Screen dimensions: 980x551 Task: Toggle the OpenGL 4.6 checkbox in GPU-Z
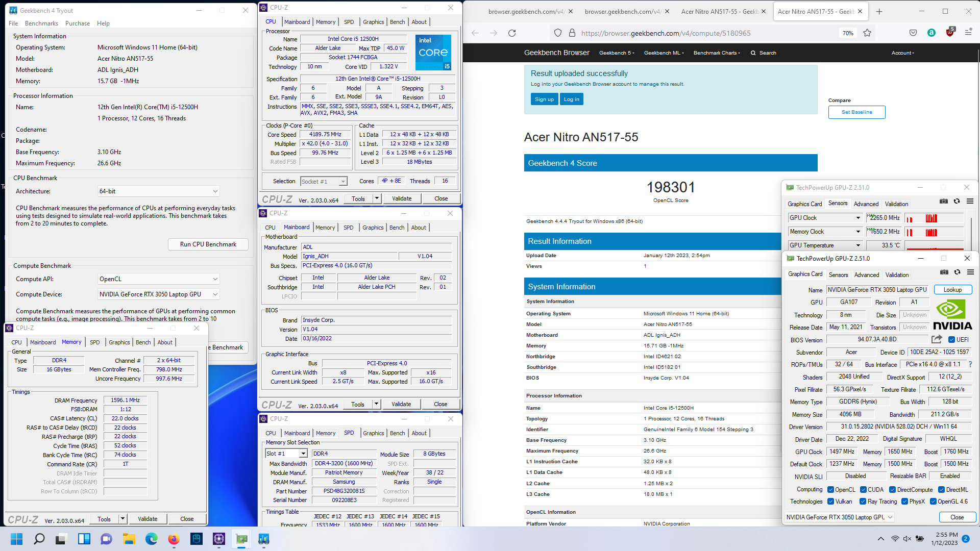(x=933, y=502)
